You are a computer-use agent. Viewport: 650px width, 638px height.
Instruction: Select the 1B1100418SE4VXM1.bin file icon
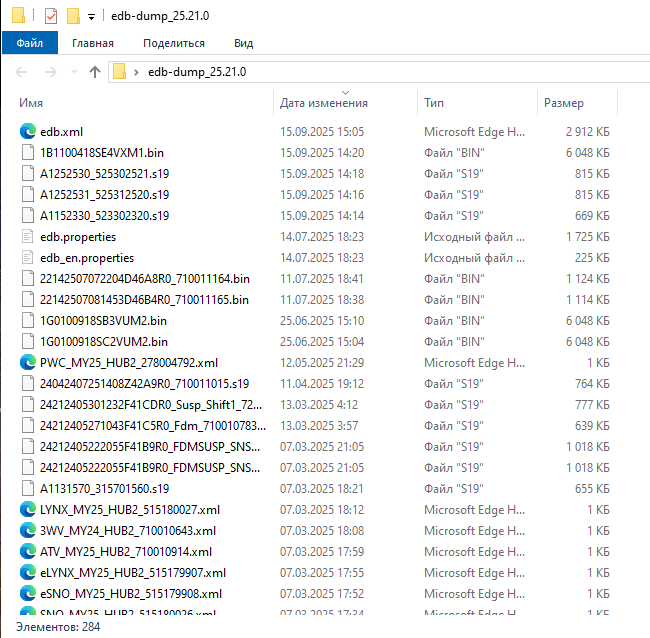pos(28,153)
